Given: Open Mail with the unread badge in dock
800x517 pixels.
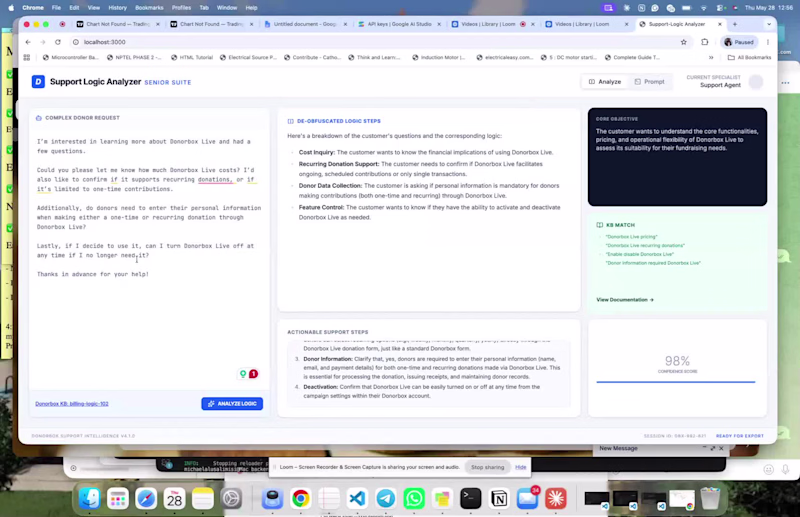Looking at the screenshot, I should (x=528, y=498).
